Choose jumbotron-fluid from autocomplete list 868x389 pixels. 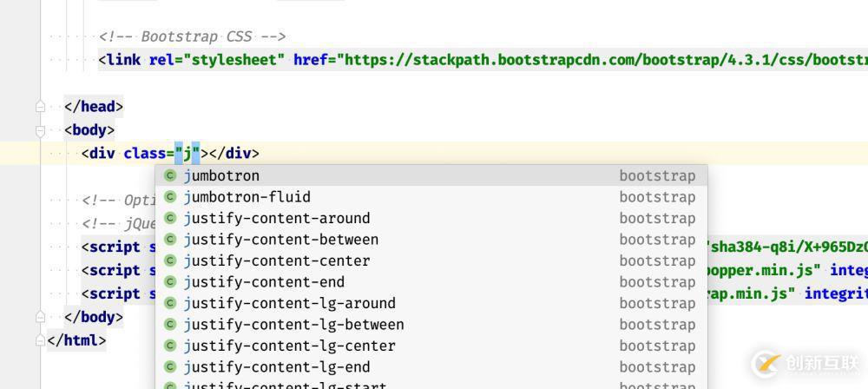coord(431,197)
